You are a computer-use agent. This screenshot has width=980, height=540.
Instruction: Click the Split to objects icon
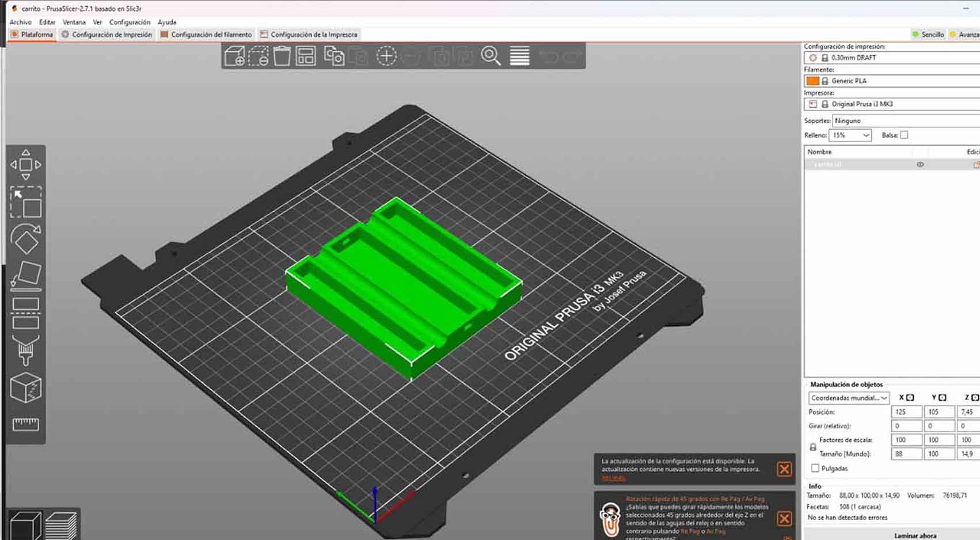coord(440,56)
